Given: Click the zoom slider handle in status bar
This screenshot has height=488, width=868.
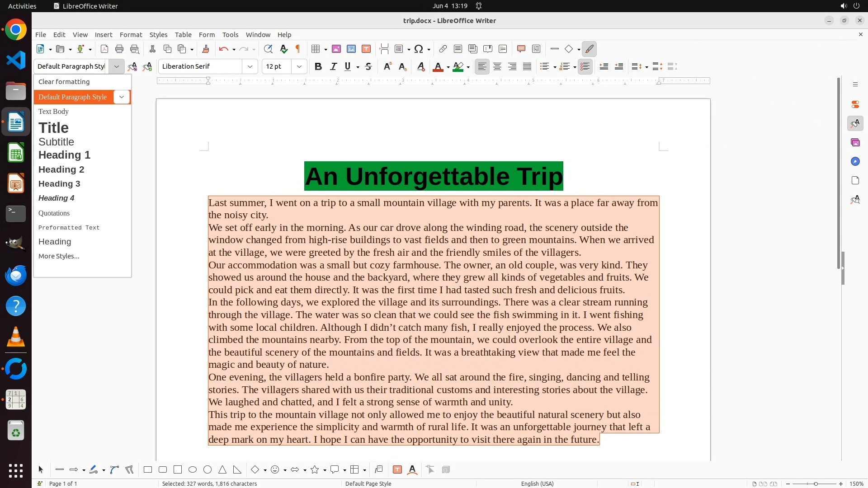Looking at the screenshot, I should coord(816,484).
